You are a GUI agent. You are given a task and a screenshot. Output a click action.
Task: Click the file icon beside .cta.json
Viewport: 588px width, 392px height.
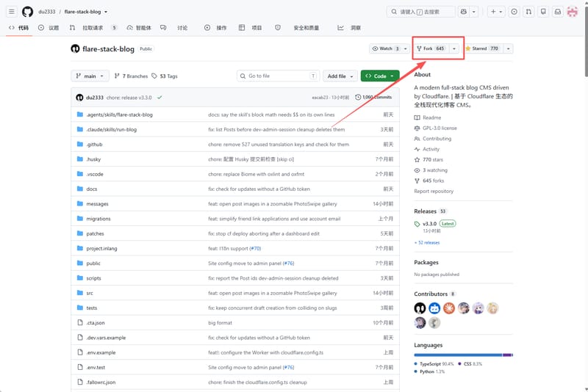coord(80,322)
